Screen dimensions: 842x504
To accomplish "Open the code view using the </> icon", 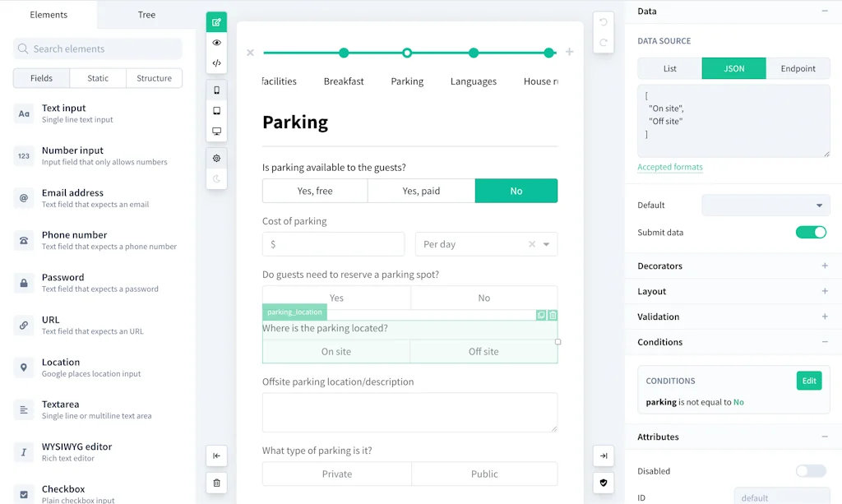I will (216, 62).
